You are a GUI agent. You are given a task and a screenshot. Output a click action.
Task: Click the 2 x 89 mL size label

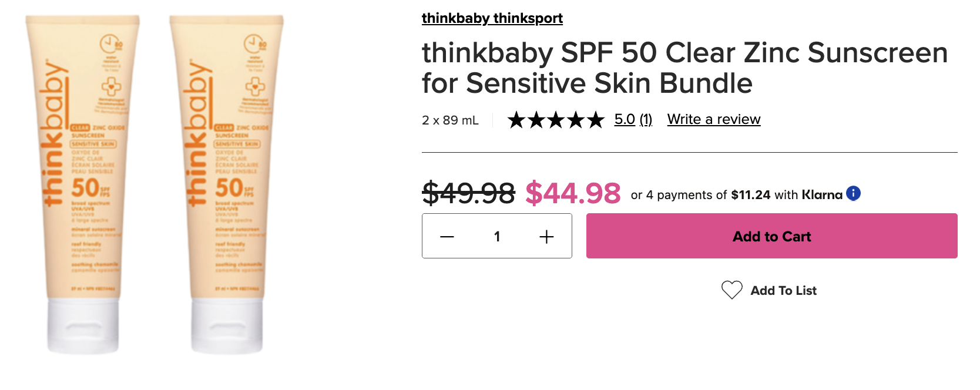click(x=450, y=120)
